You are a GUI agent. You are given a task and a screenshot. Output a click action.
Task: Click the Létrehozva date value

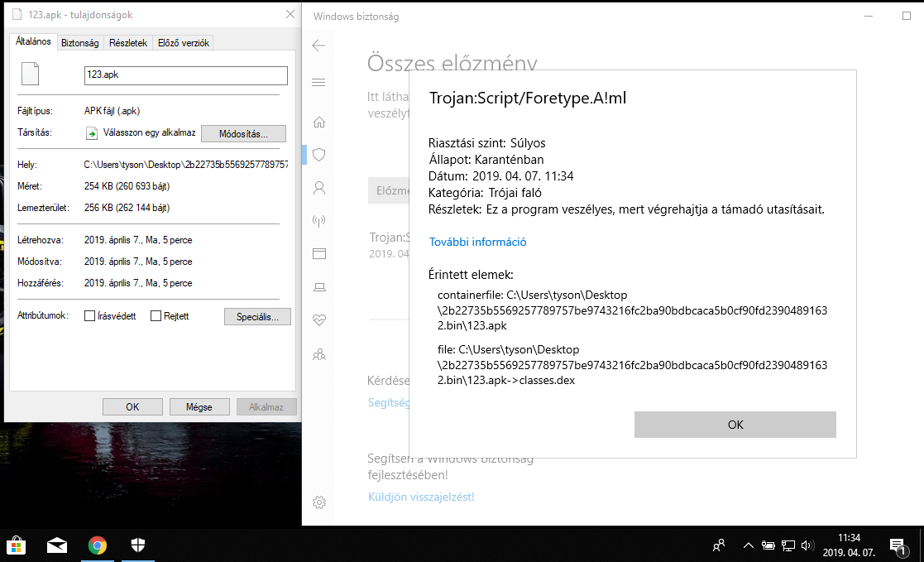[138, 240]
